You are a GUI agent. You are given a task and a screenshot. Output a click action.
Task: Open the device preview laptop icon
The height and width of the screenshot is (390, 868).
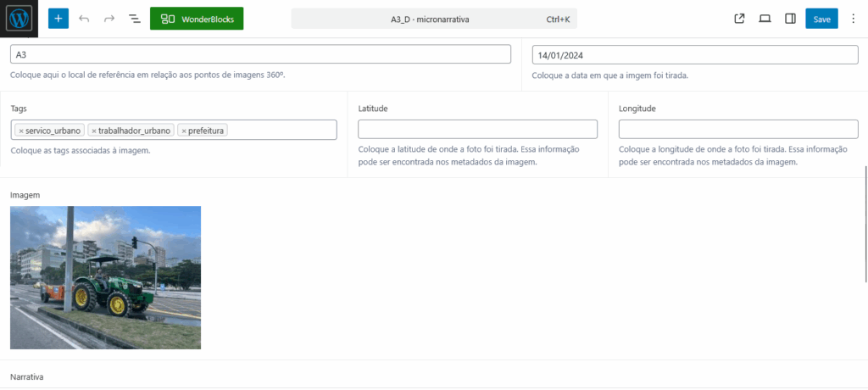pyautogui.click(x=765, y=19)
